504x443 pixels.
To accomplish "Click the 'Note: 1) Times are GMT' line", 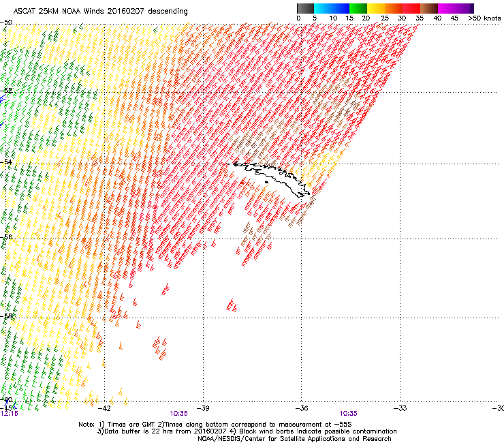I will tap(215, 425).
